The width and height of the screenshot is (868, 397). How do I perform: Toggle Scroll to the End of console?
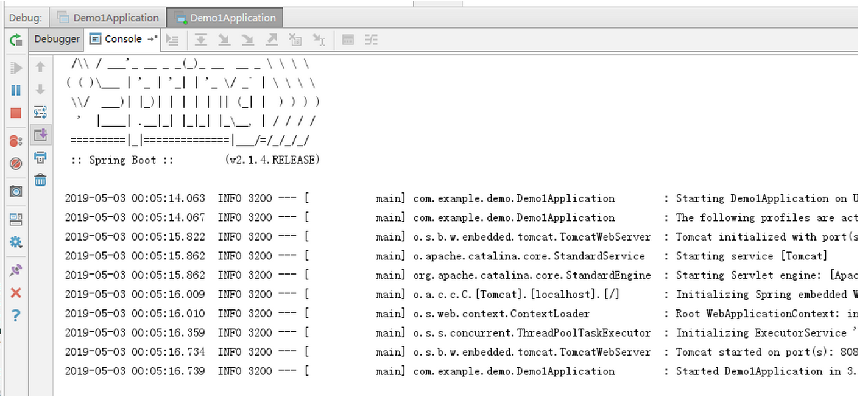(40, 135)
